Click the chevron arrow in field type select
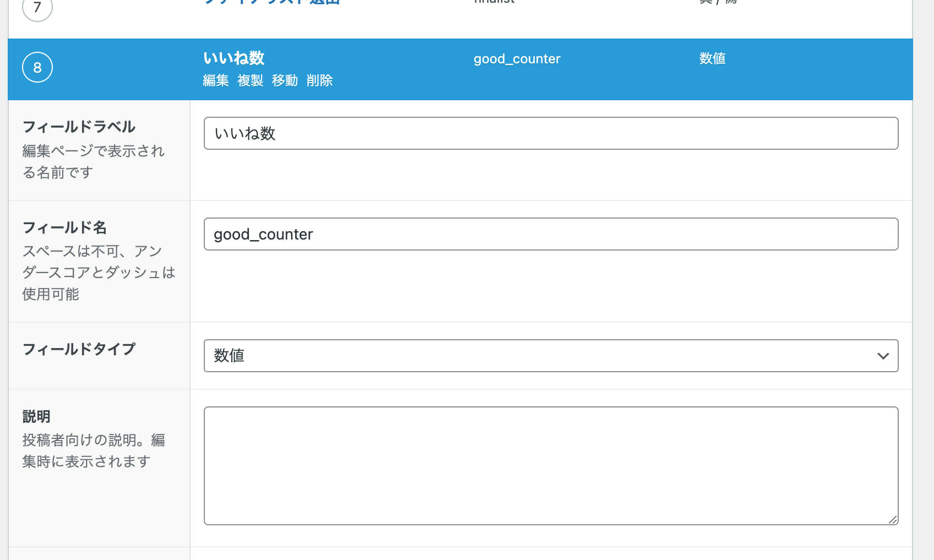Screen dimensions: 934x560 click(x=883, y=356)
